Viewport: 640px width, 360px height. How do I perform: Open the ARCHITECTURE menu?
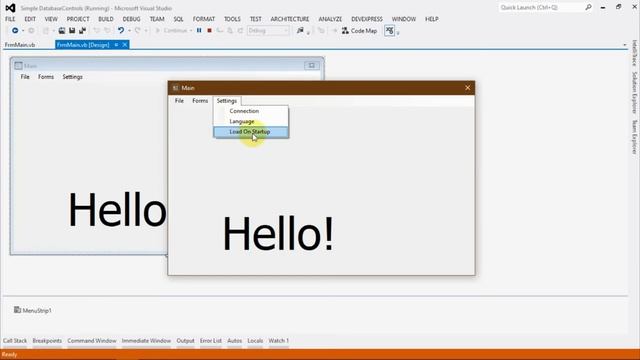point(290,19)
